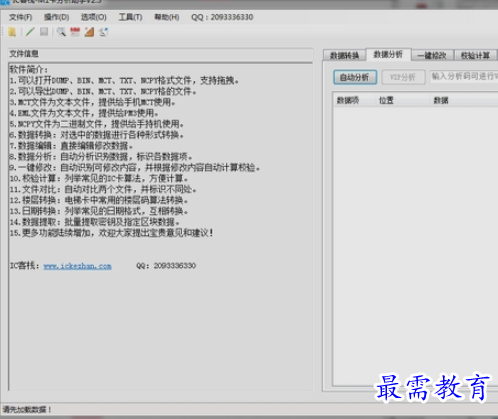Click the 软件简介: heading text

pyautogui.click(x=29, y=70)
